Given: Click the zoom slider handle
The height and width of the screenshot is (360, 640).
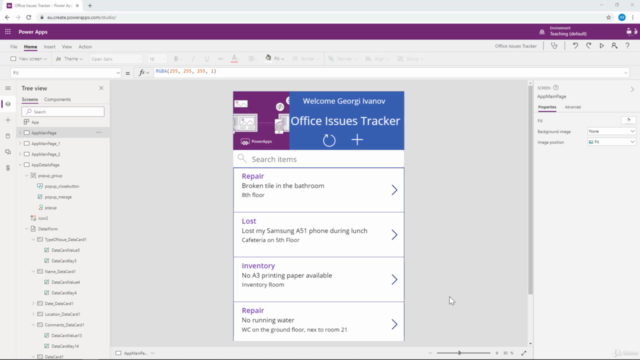Looking at the screenshot, I should point(460,353).
